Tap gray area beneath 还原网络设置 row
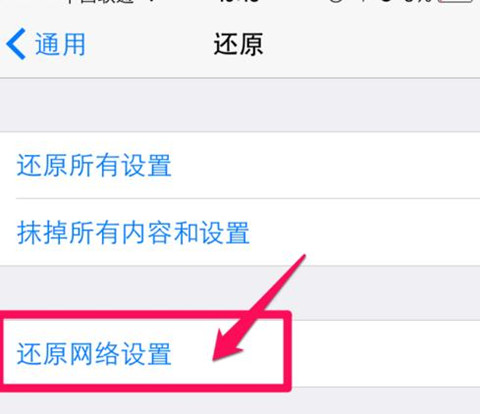The image size is (480, 414). click(x=240, y=403)
